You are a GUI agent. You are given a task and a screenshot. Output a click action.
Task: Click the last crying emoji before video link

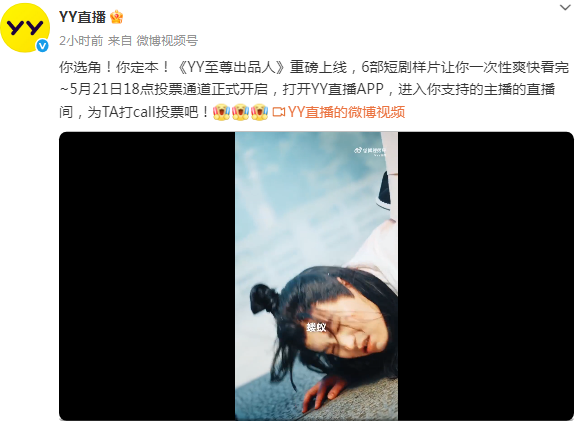[260, 112]
